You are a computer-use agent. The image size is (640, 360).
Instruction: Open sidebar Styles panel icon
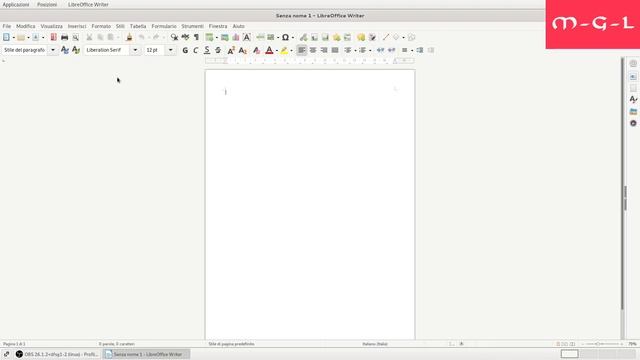(x=633, y=99)
